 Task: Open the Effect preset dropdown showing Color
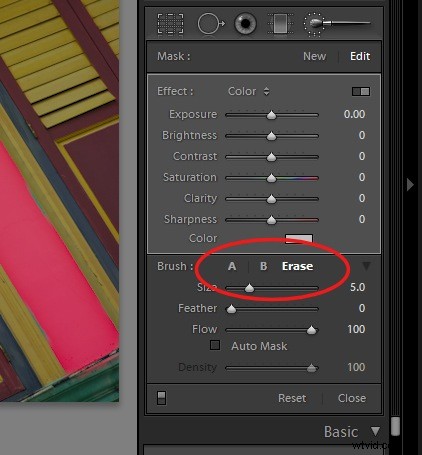click(248, 91)
